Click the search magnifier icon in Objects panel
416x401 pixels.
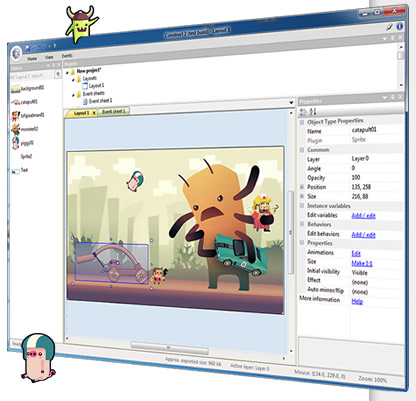pos(58,74)
